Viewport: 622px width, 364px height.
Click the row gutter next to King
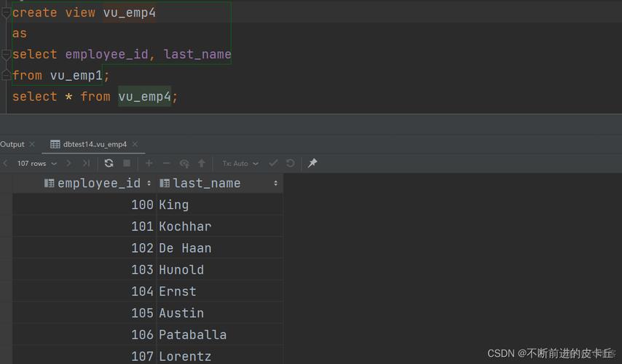pos(6,205)
